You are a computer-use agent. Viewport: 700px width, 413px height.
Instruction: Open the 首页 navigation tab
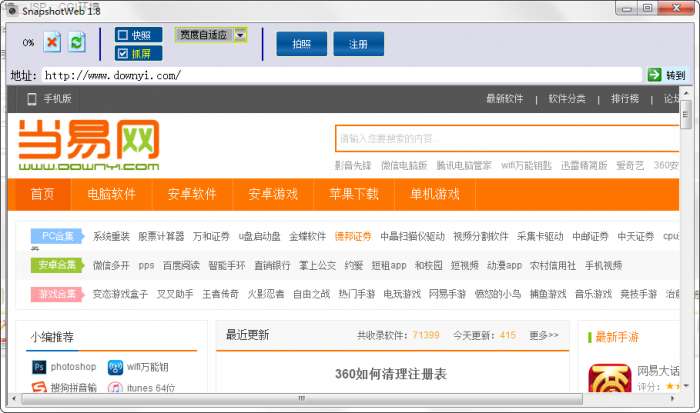(x=42, y=194)
